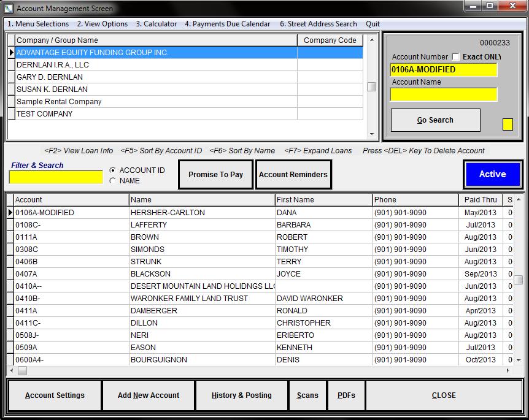
Task: Select account 0108C- row
Action: [x=260, y=225]
